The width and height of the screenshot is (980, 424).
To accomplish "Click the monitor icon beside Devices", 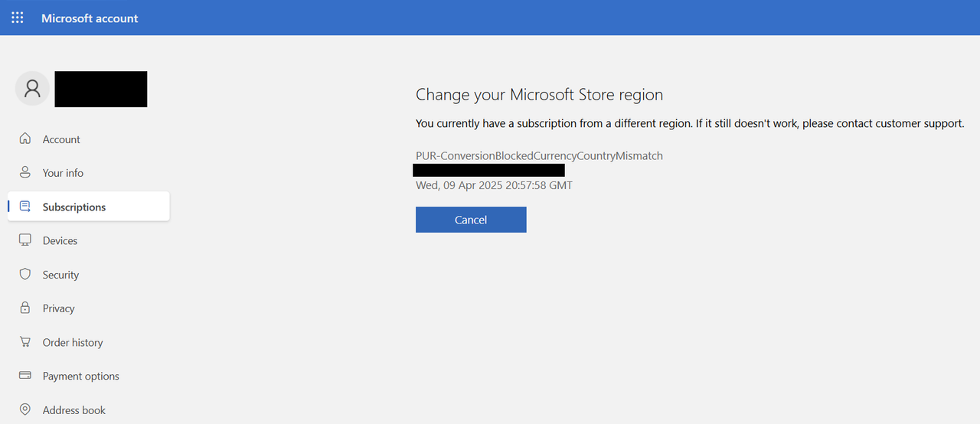I will 25,240.
